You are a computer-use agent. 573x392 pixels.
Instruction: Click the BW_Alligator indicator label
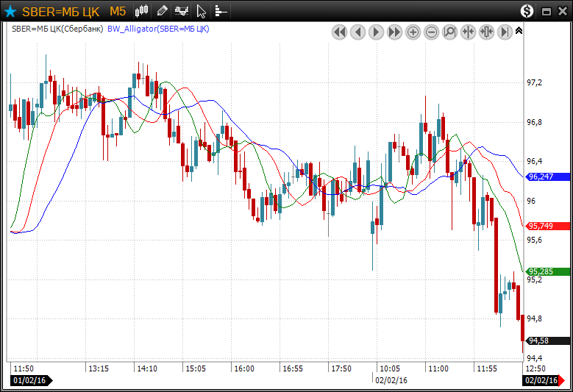[158, 29]
